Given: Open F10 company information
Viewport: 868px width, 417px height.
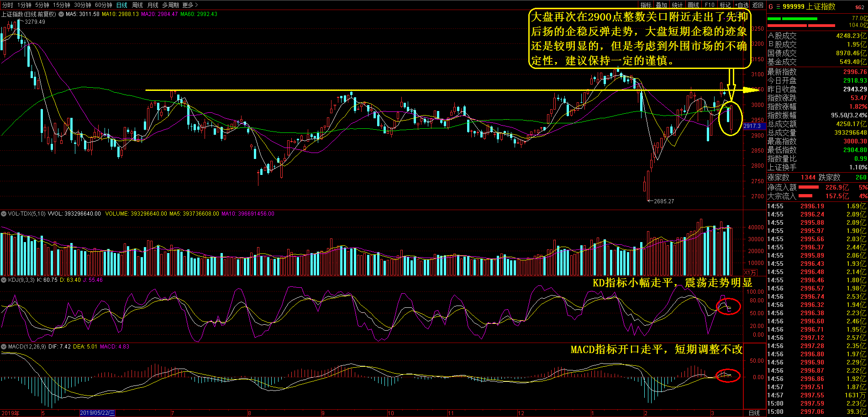Looking at the screenshot, I should [x=710, y=5].
